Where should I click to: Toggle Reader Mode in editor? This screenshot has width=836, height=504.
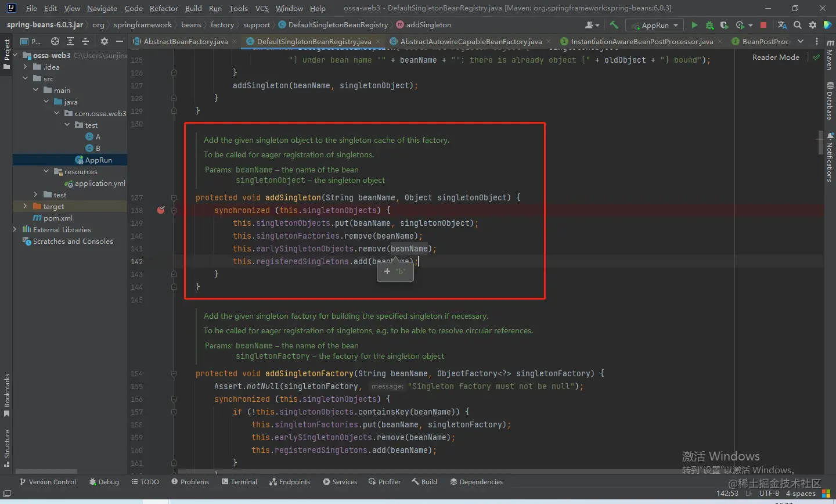pyautogui.click(x=776, y=57)
